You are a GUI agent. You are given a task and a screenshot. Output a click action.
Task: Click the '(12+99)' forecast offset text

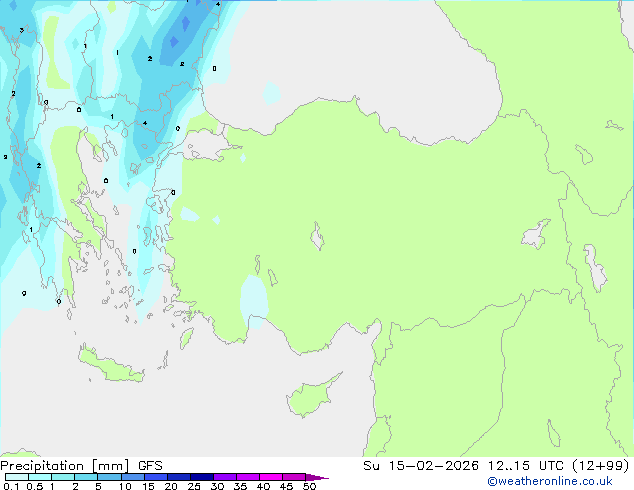(x=601, y=465)
